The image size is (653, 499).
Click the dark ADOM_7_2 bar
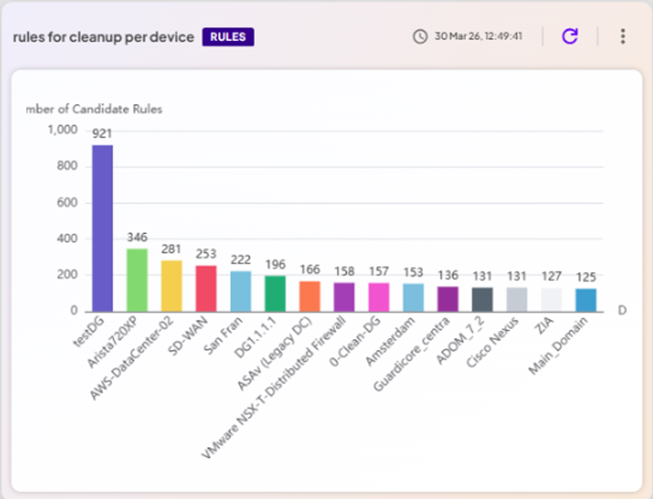coord(481,299)
